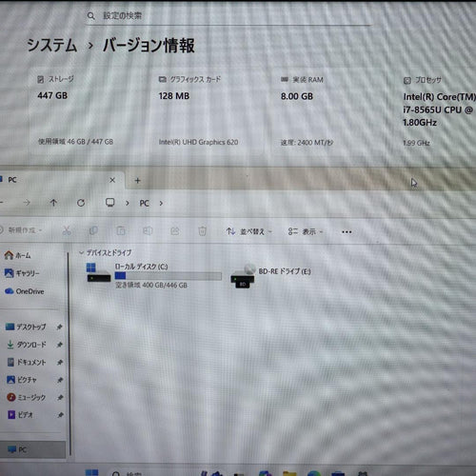
Task: Click the monitor icon in address bar
Action: click(110, 203)
